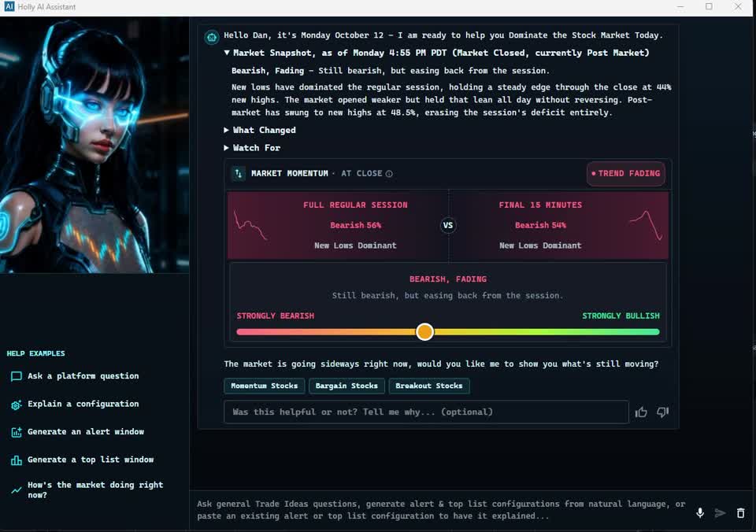Select Generate a top list window example

point(90,460)
